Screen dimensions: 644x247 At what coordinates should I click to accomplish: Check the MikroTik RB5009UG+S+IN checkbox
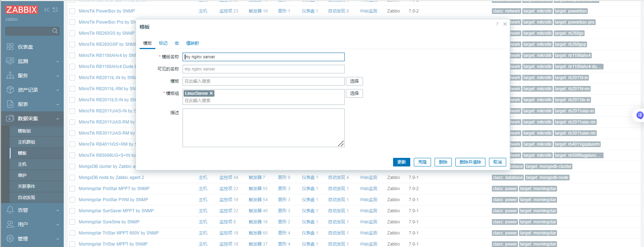click(72, 155)
